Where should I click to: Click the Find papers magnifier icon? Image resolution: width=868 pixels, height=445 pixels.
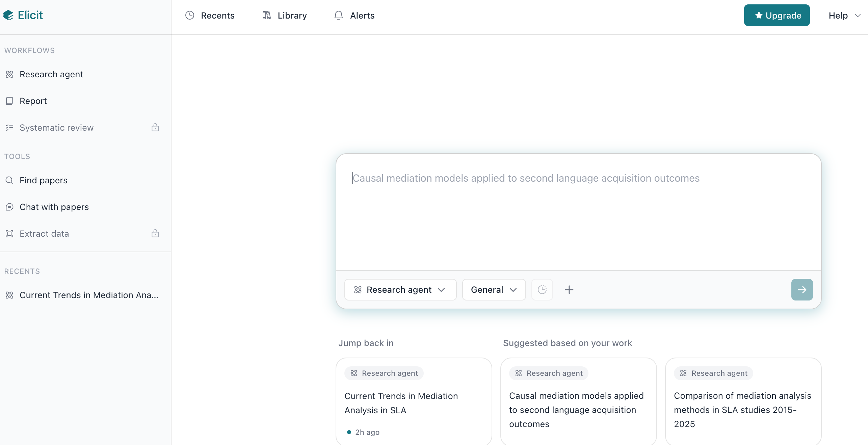click(9, 180)
